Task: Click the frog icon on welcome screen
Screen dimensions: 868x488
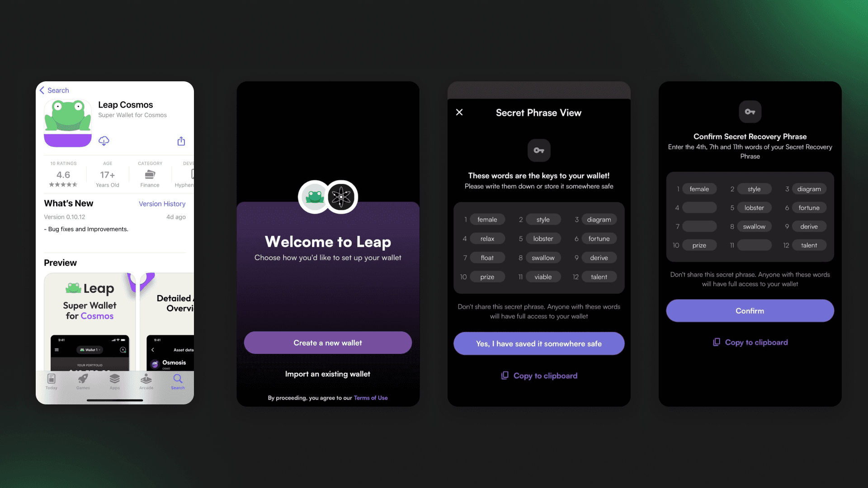Action: pos(314,197)
